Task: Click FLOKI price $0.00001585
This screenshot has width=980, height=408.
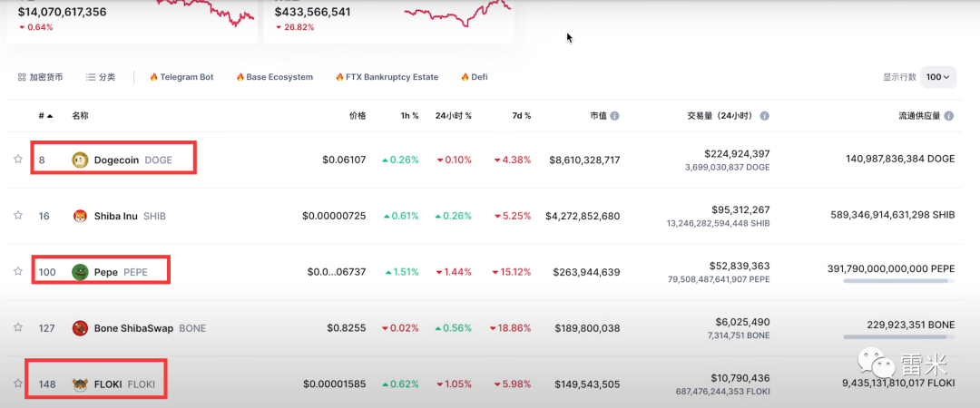Action: coord(334,384)
